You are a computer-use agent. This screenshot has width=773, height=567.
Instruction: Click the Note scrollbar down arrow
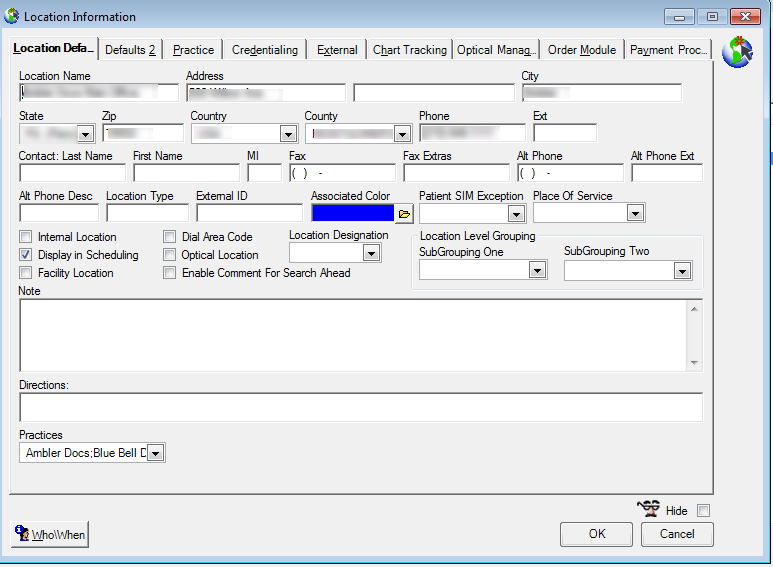click(694, 362)
